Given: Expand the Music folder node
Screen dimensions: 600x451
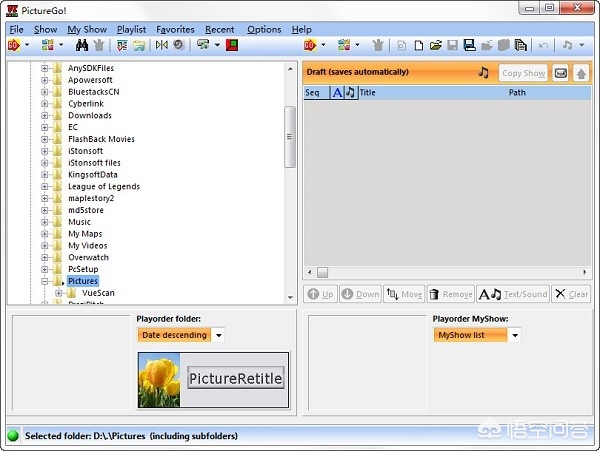Looking at the screenshot, I should (45, 222).
